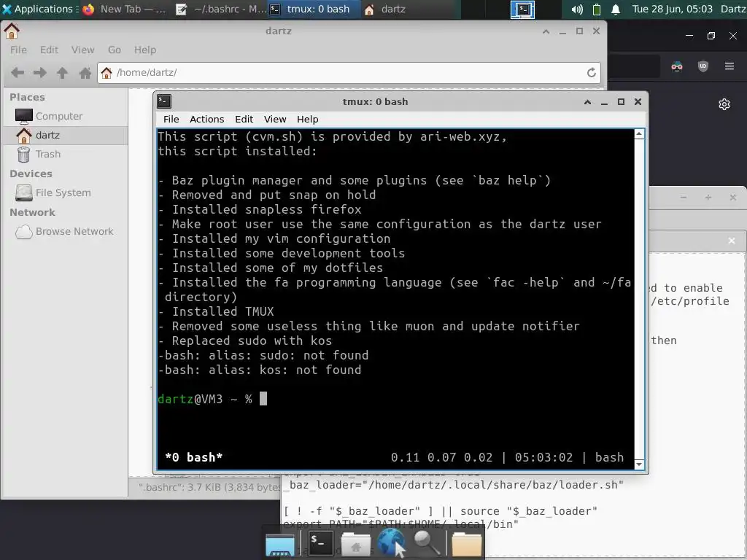This screenshot has width=747, height=560.
Task: Open the View menu in file manager
Action: (83, 50)
